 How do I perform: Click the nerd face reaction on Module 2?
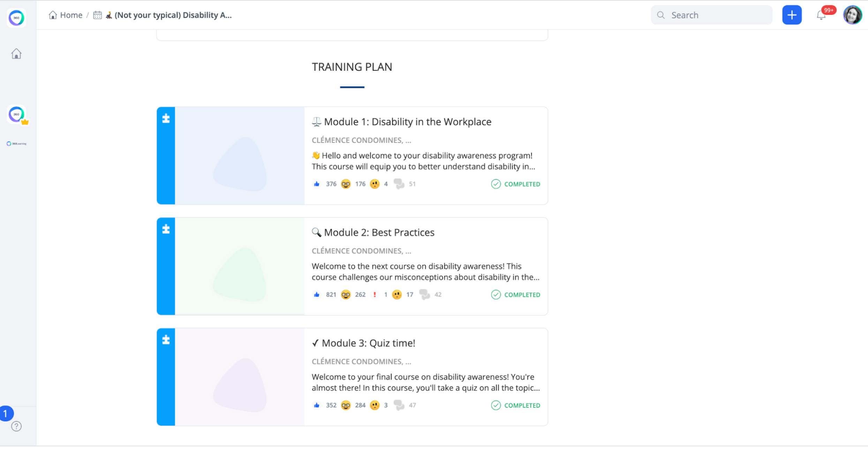346,295
